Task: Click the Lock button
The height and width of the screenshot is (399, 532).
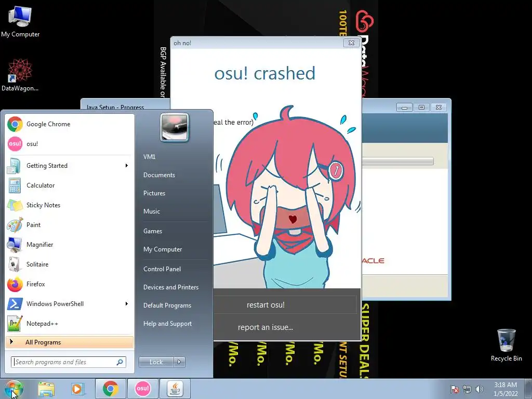Action: [156, 362]
